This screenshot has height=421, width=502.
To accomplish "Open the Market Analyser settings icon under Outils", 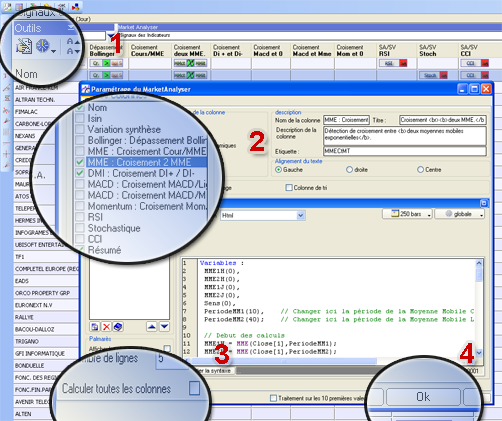I will click(24, 46).
